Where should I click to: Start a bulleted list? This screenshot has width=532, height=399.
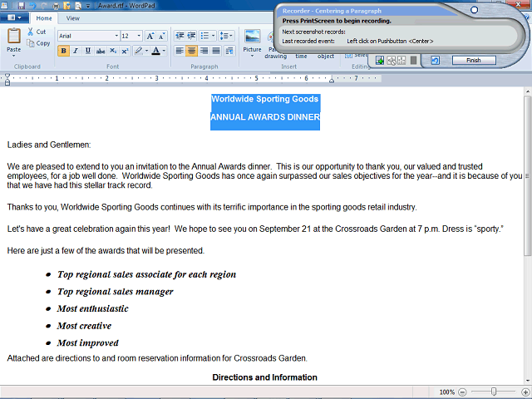tap(204, 36)
